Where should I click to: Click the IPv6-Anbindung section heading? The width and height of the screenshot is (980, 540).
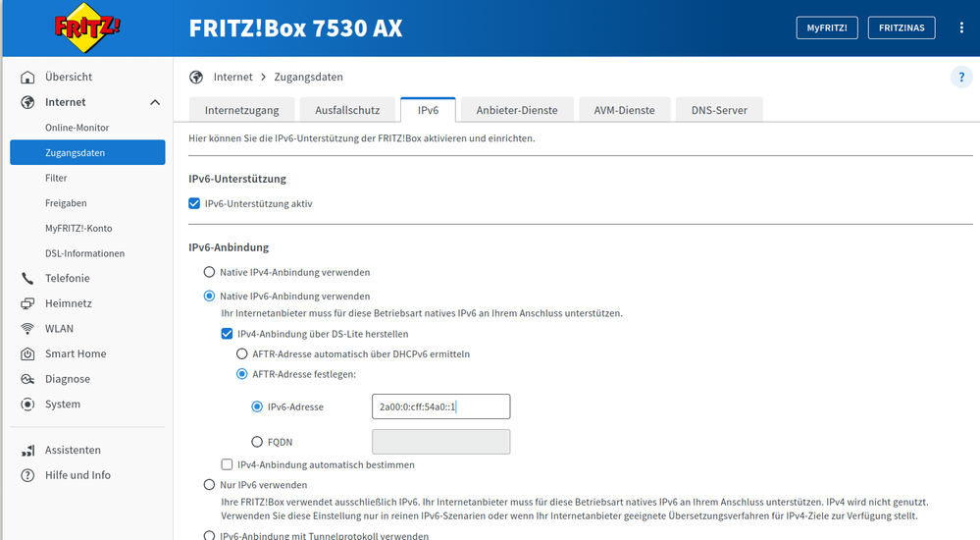click(229, 247)
